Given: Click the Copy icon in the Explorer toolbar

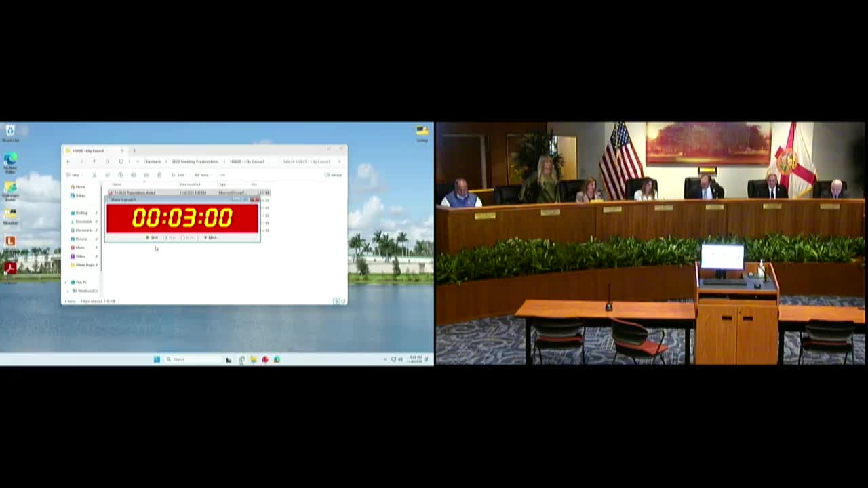Looking at the screenshot, I should [x=107, y=175].
